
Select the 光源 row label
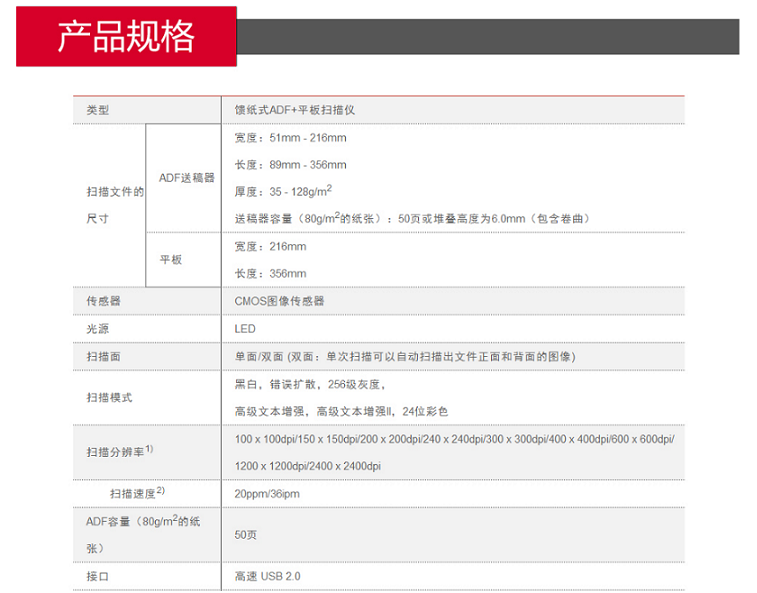click(x=98, y=329)
